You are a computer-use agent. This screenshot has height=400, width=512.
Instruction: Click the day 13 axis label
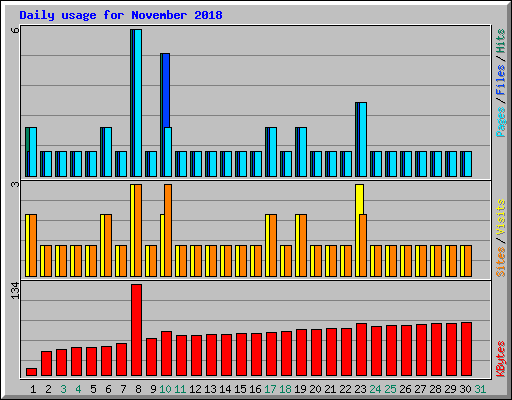point(210,389)
